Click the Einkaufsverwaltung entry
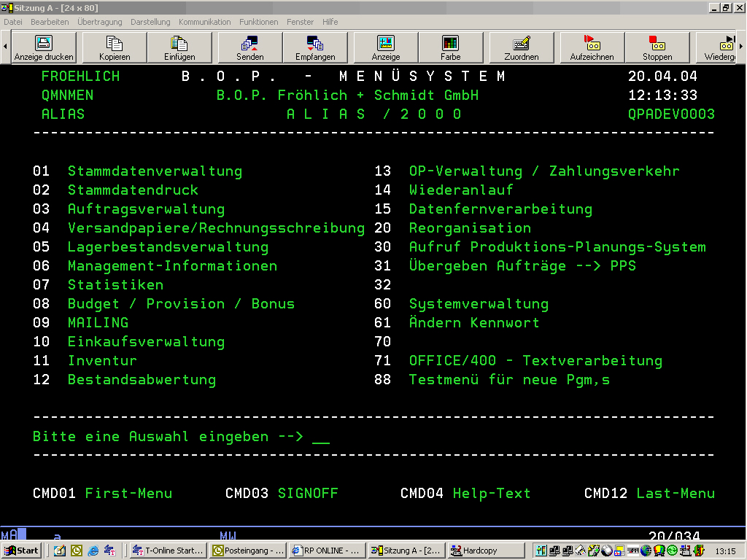This screenshot has width=747, height=560. 146,342
